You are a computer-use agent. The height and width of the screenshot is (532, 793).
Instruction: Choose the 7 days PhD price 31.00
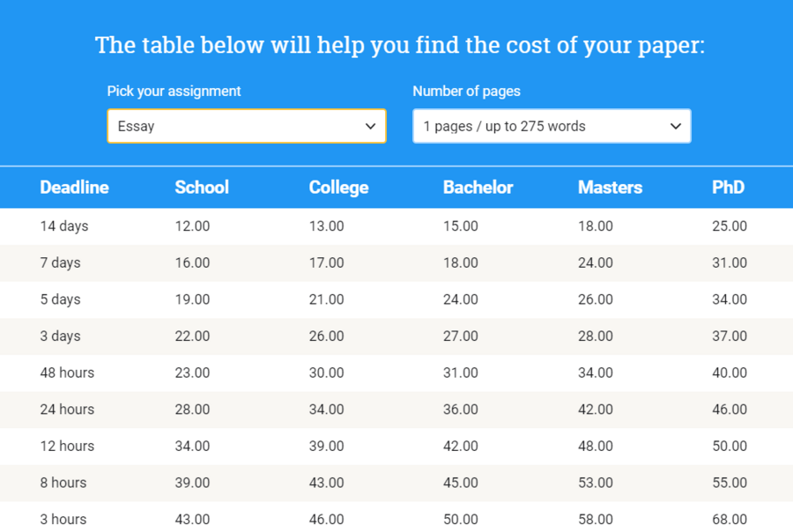729,262
